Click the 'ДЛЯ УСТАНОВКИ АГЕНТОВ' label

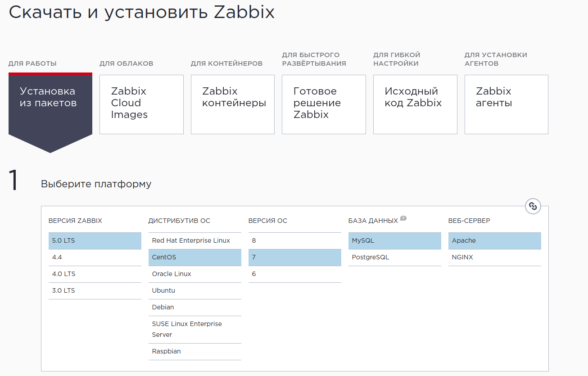pos(496,59)
